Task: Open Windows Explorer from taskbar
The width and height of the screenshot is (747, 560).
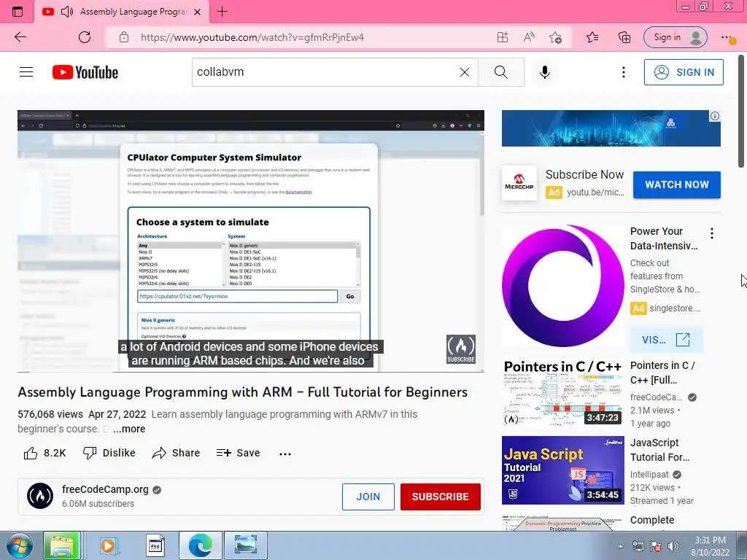Action: (x=61, y=545)
